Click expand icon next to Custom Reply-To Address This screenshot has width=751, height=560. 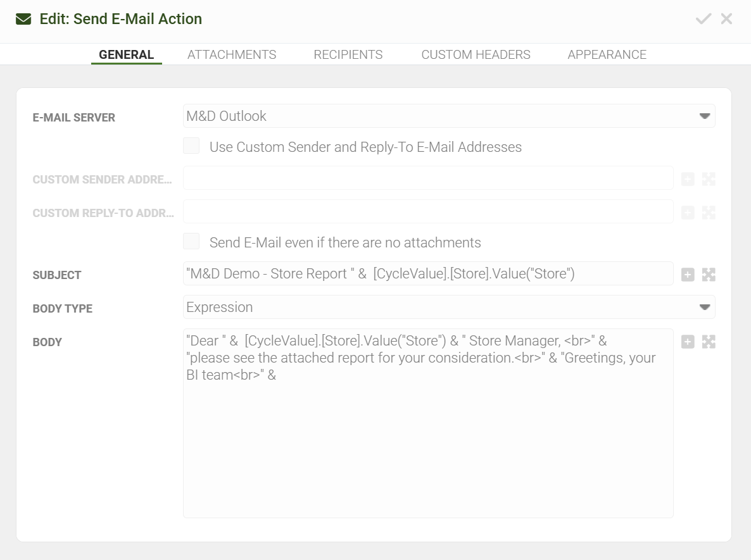pos(709,213)
